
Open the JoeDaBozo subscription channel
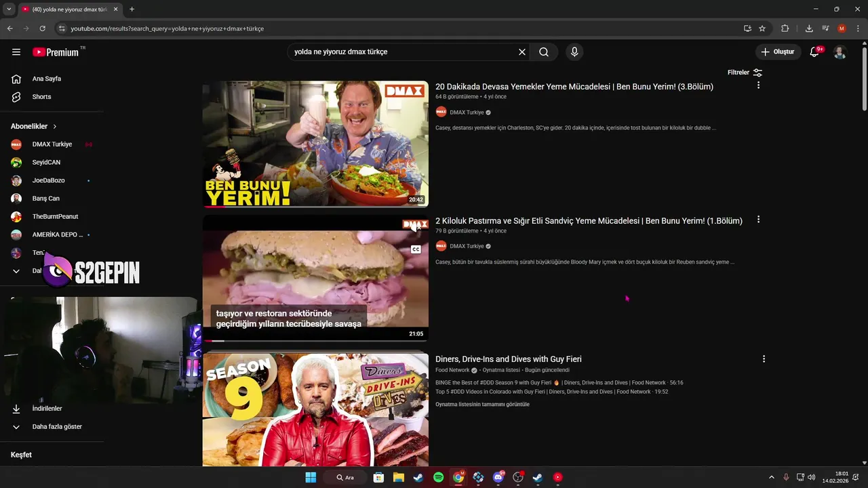point(48,180)
